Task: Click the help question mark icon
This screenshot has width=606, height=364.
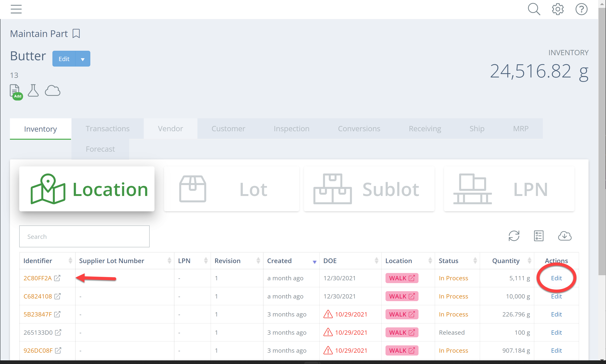Action: (581, 9)
